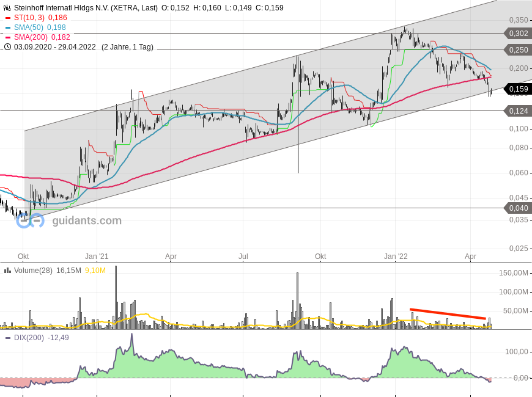The width and height of the screenshot is (532, 397).
Task: Click the 0,250 horizontal line price tag
Action: (519, 50)
